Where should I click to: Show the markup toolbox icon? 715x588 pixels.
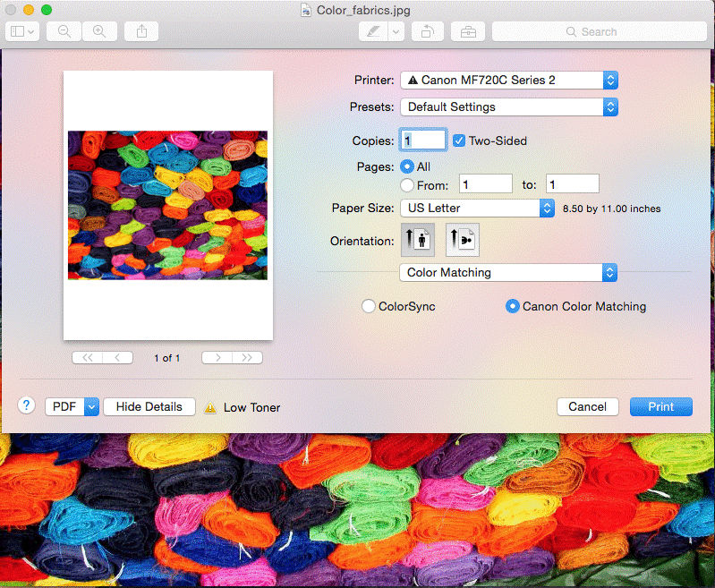click(468, 31)
